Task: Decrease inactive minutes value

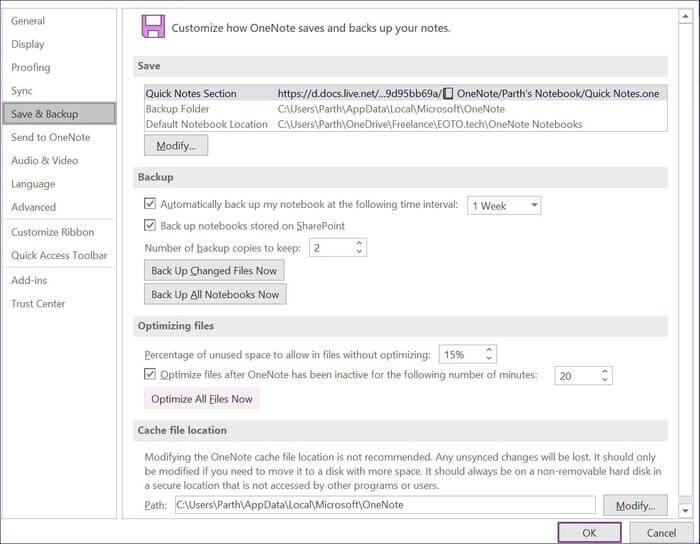Action: point(604,380)
